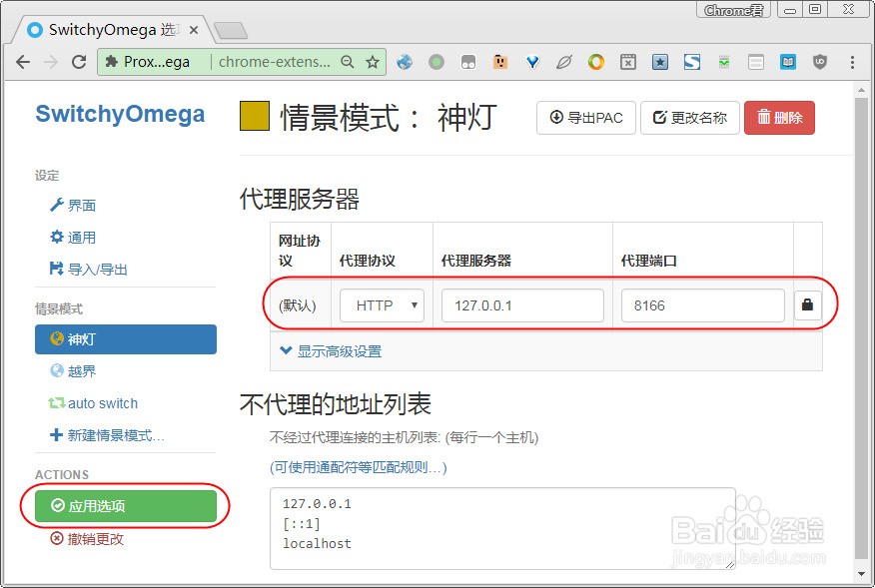Click the puzzle piece extension icon in address bar
875x588 pixels.
click(x=112, y=61)
